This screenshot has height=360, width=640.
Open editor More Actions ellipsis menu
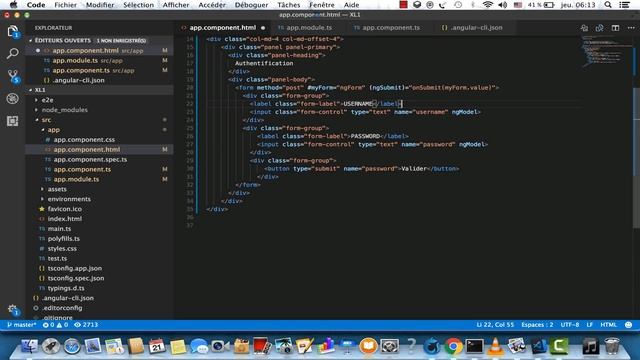click(631, 28)
